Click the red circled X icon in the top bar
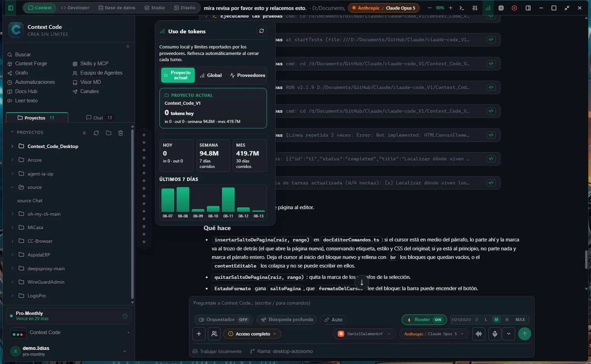 (514, 8)
